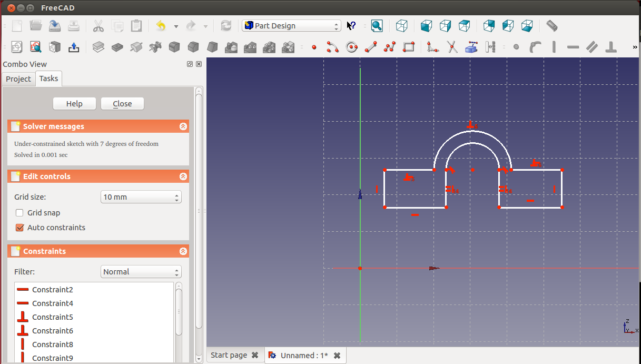The width and height of the screenshot is (641, 364).
Task: Select the Create rectangle tool
Action: 409,47
